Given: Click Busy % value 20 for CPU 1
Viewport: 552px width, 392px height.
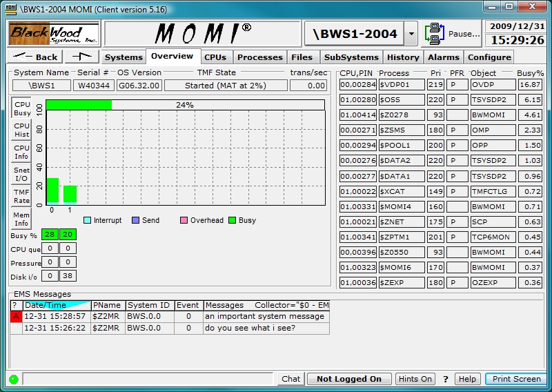Looking at the screenshot, I should (68, 234).
